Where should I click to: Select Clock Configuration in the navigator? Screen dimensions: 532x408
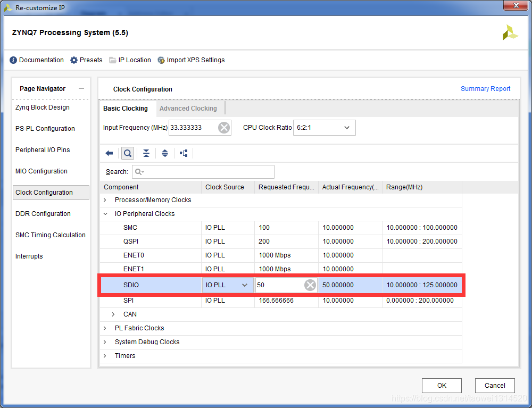(51, 193)
